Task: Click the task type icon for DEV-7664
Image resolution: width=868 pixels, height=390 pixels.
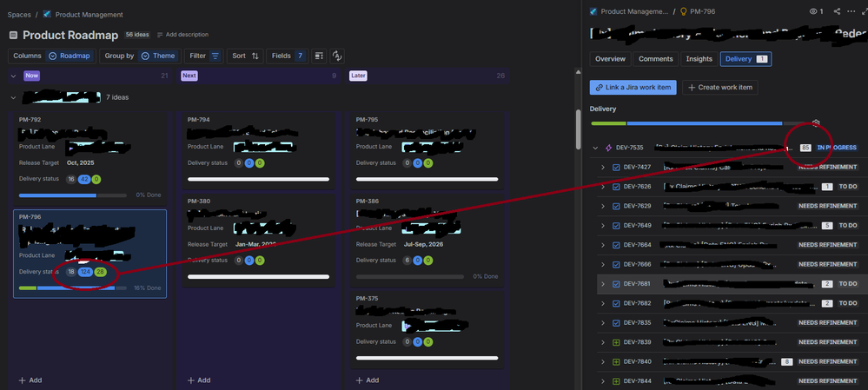Action: [616, 245]
